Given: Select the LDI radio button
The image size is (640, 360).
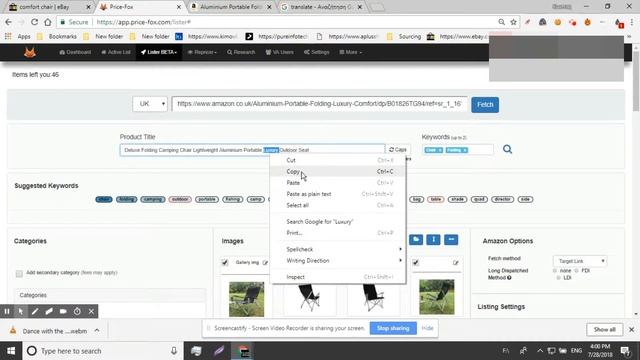Looking at the screenshot, I should (x=558, y=278).
